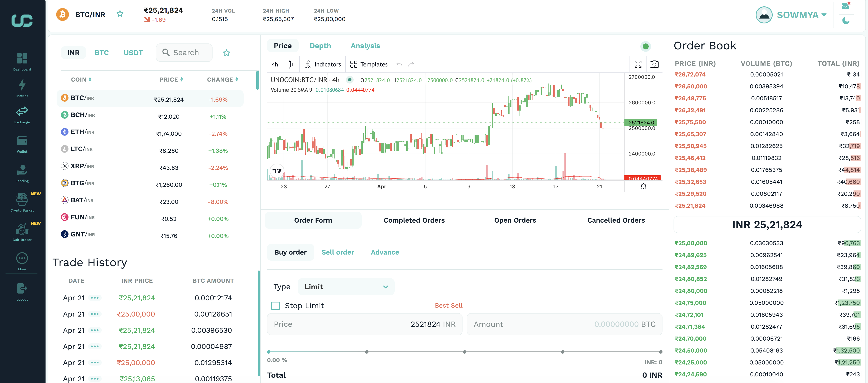The height and width of the screenshot is (383, 868).
Task: Sort coin list by COIN
Action: click(81, 79)
